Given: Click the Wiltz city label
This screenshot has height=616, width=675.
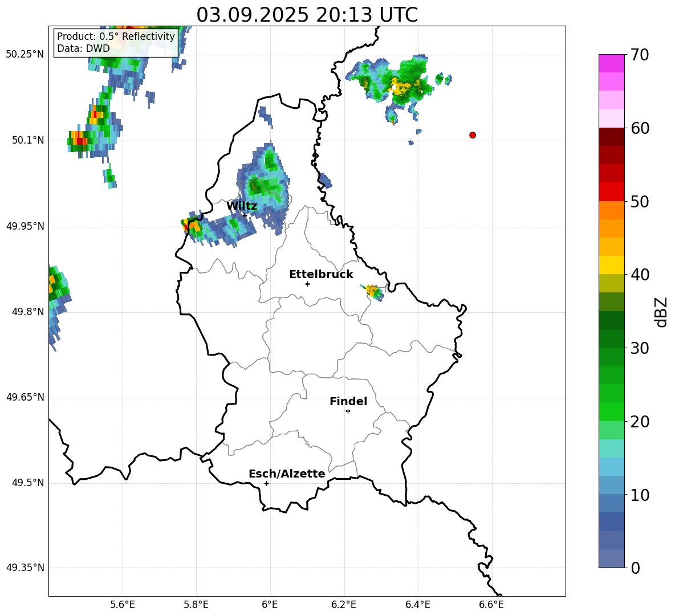Looking at the screenshot, I should tap(242, 206).
